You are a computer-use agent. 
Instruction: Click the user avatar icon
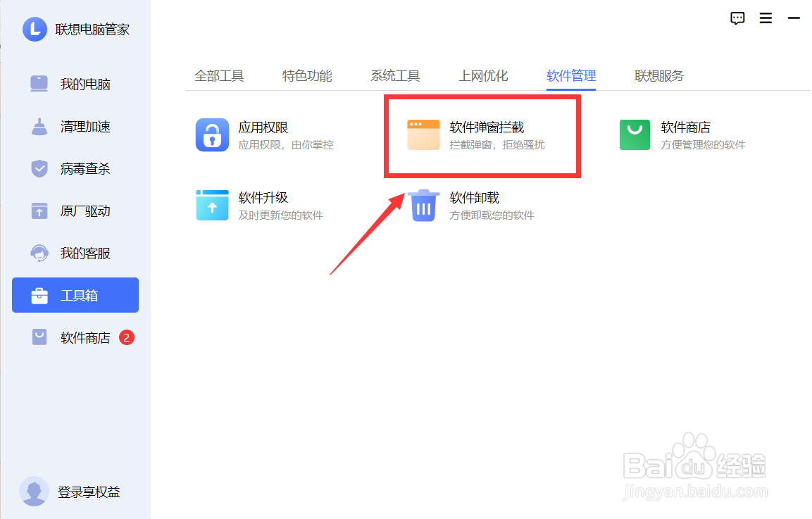(35, 491)
